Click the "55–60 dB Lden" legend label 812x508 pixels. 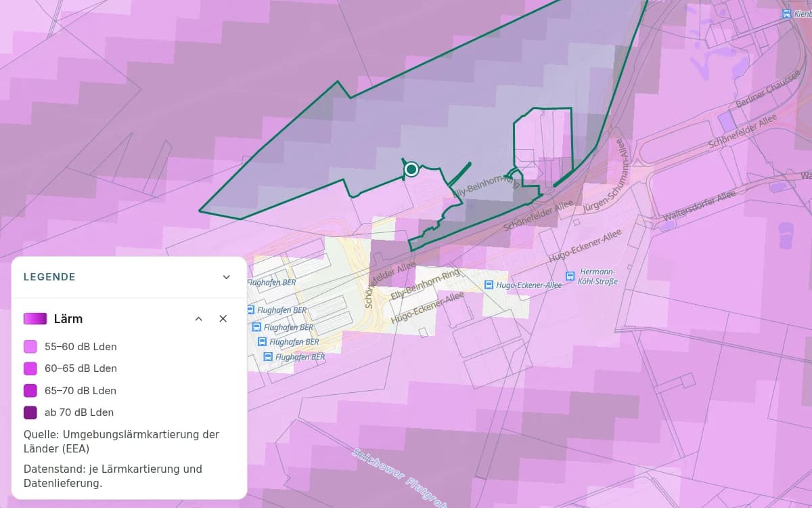pyautogui.click(x=81, y=347)
